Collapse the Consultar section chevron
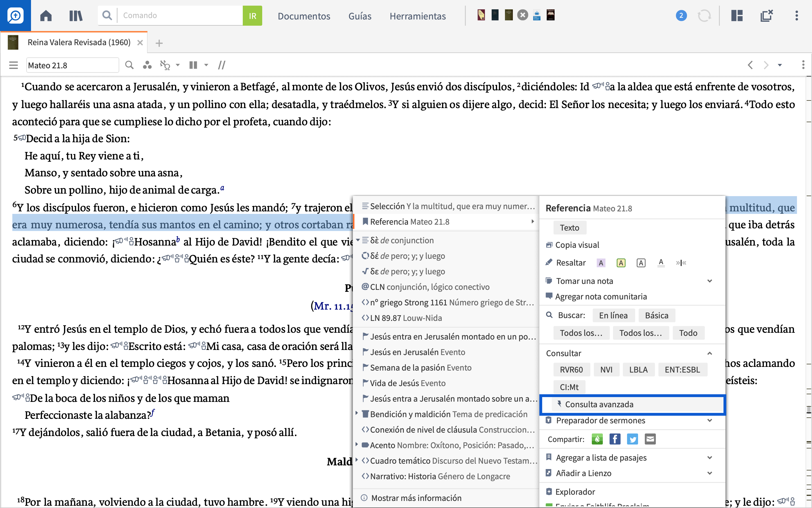 709,353
